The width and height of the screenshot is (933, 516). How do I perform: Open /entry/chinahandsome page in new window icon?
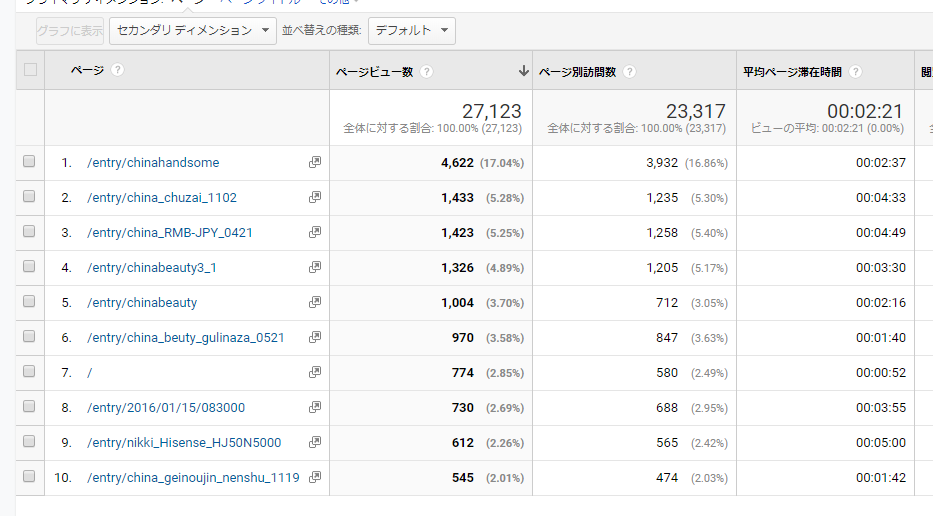(x=315, y=162)
